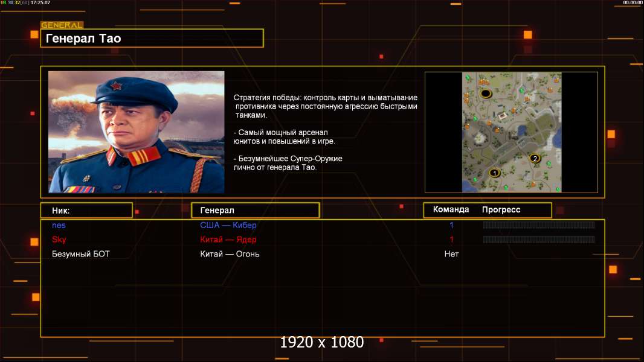Click the США — Кибер faction text
This screenshot has height=362, width=644.
coord(228,225)
